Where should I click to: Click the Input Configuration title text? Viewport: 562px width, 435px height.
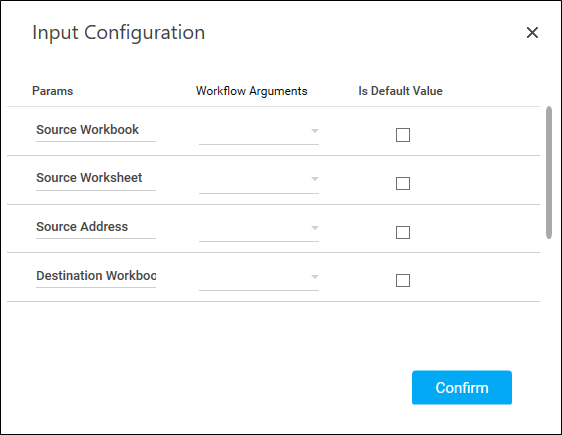(x=119, y=33)
